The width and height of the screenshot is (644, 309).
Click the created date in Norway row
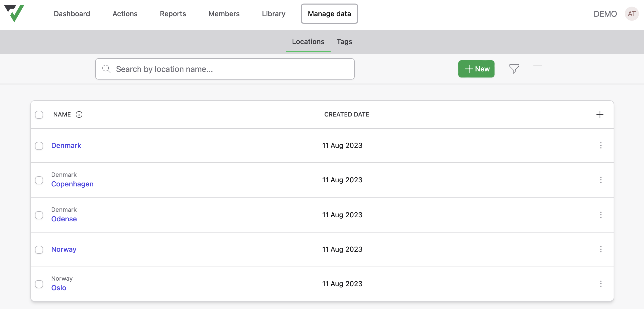pyautogui.click(x=342, y=249)
